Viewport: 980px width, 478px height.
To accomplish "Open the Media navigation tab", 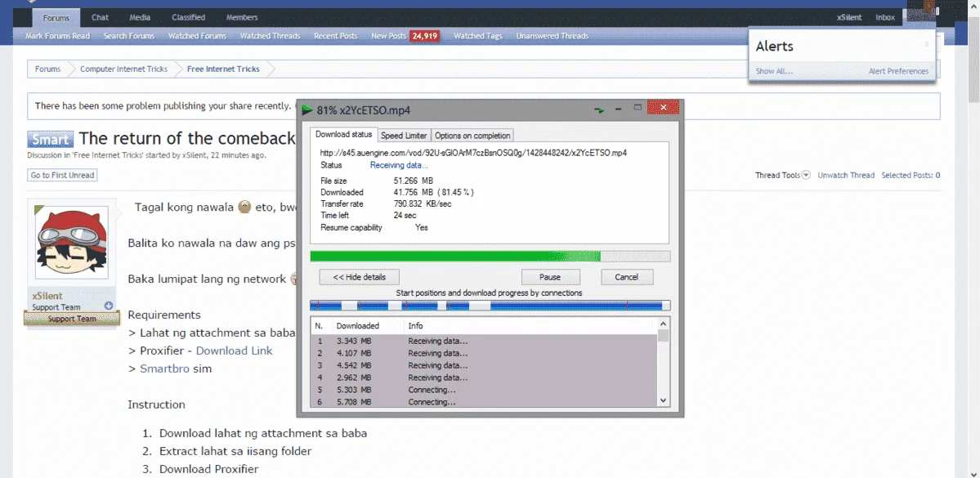I will coord(140,17).
